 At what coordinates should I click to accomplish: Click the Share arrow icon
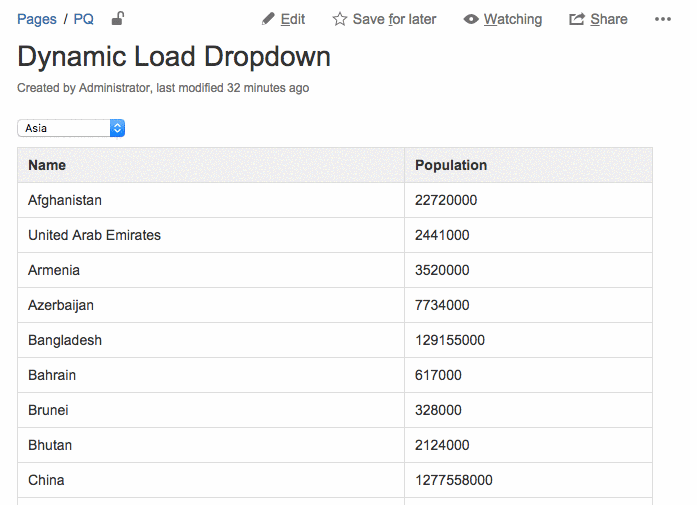pos(577,19)
